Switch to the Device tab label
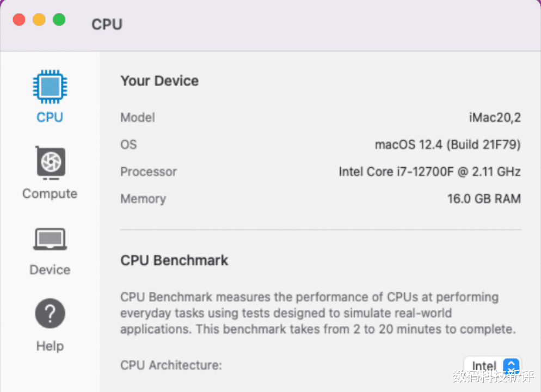This screenshot has height=392, width=541. (x=50, y=270)
